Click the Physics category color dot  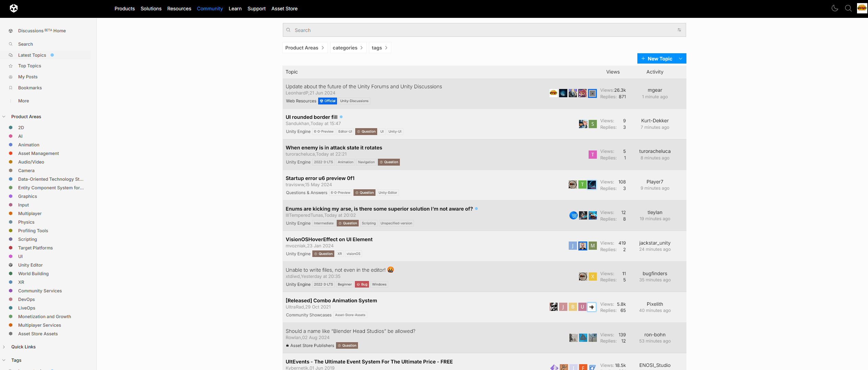point(11,222)
